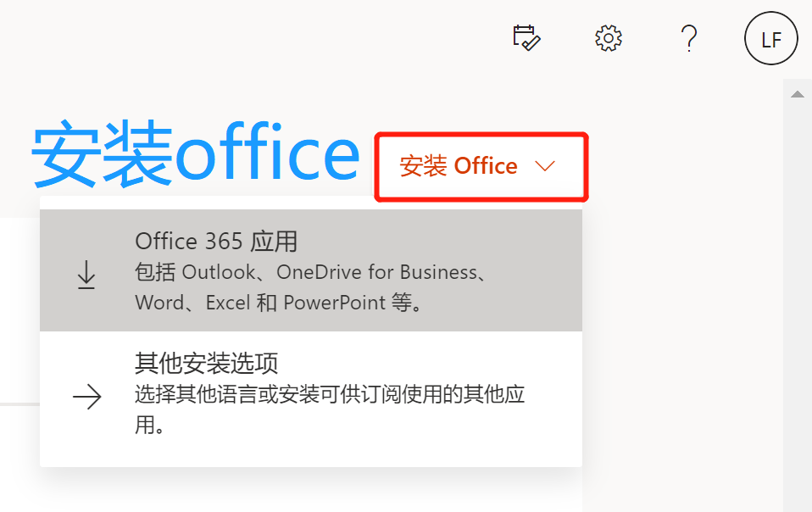The height and width of the screenshot is (512, 812).
Task: Open the LF account avatar
Action: click(770, 39)
